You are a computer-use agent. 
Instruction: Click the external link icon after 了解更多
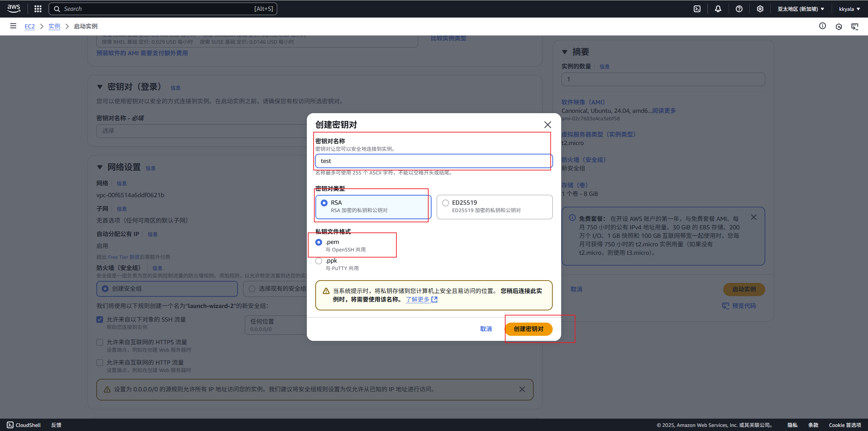(x=434, y=300)
